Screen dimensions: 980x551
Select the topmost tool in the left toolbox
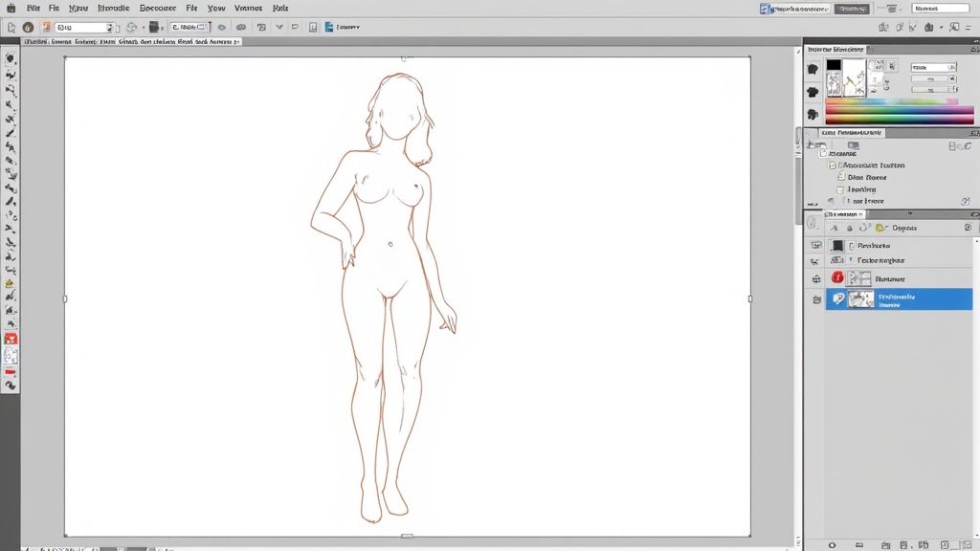pos(11,58)
